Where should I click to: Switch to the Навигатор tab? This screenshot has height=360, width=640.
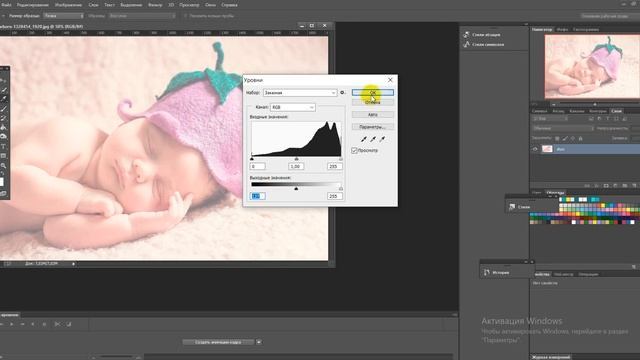(x=542, y=29)
